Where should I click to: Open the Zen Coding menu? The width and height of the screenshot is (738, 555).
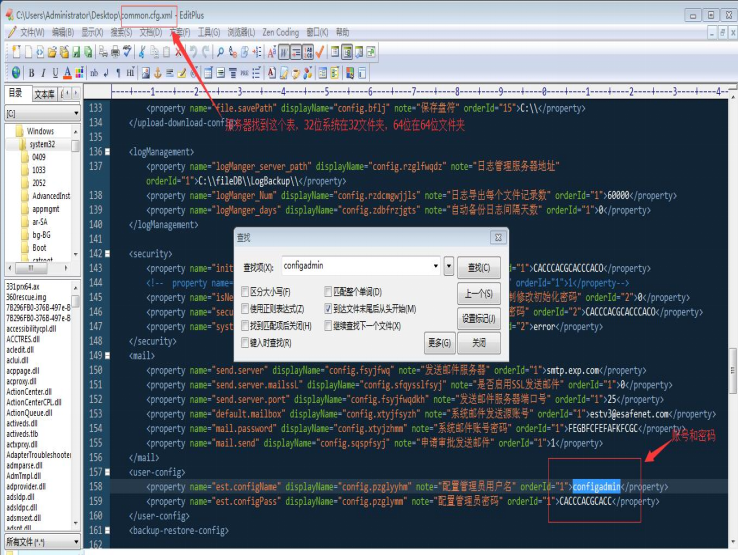tap(281, 32)
